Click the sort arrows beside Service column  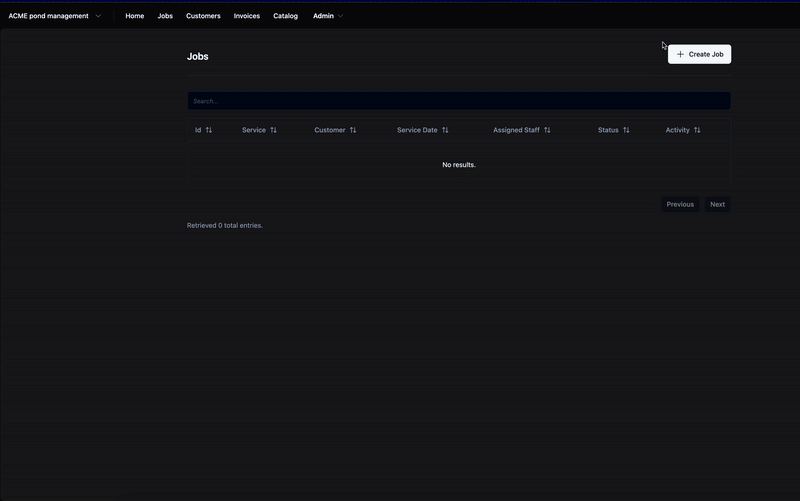coord(273,130)
